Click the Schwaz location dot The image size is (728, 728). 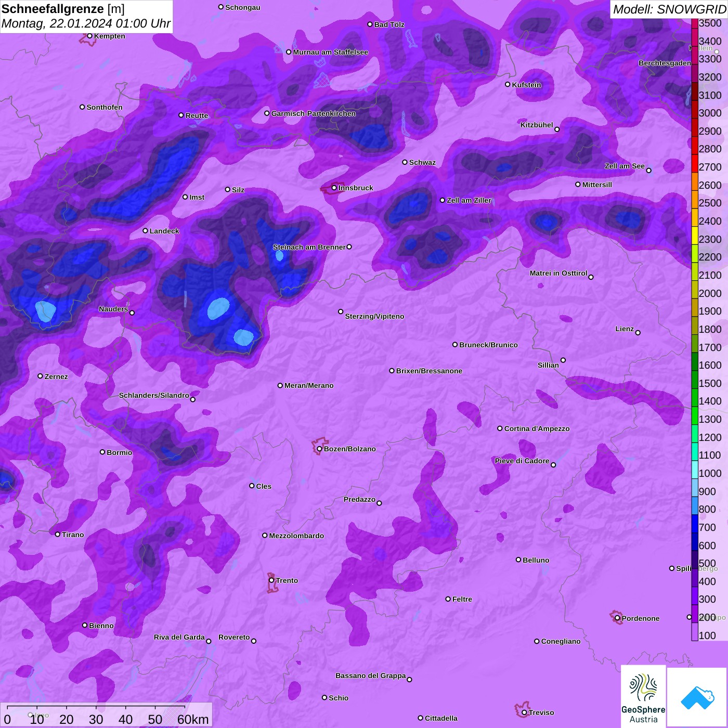pos(405,162)
